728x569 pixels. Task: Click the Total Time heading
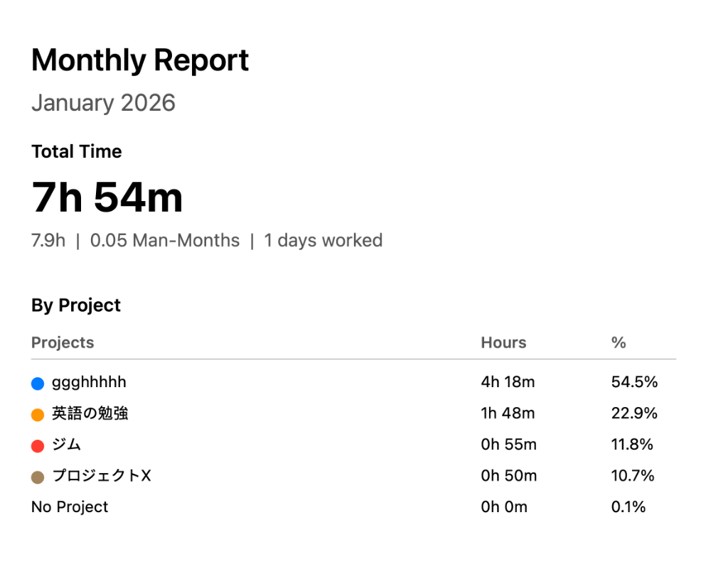[76, 151]
